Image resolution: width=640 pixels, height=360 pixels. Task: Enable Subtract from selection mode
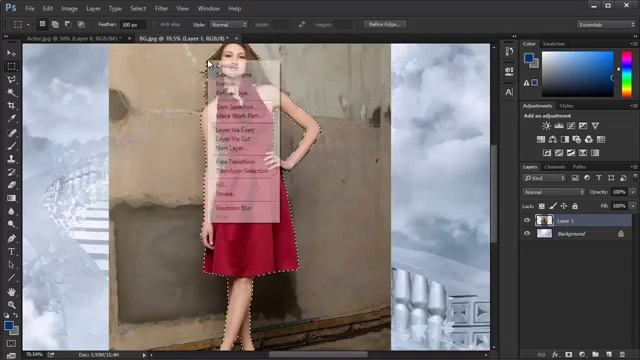[x=68, y=24]
